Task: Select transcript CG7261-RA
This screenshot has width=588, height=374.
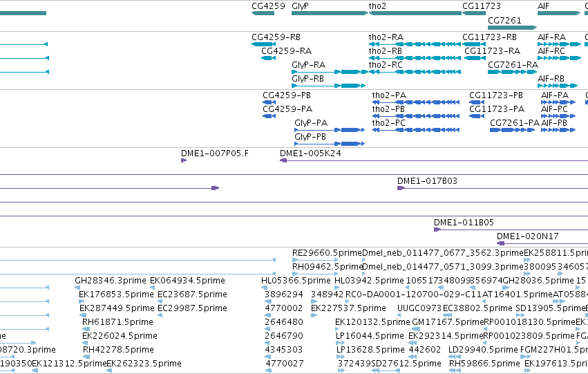Action: (x=512, y=72)
